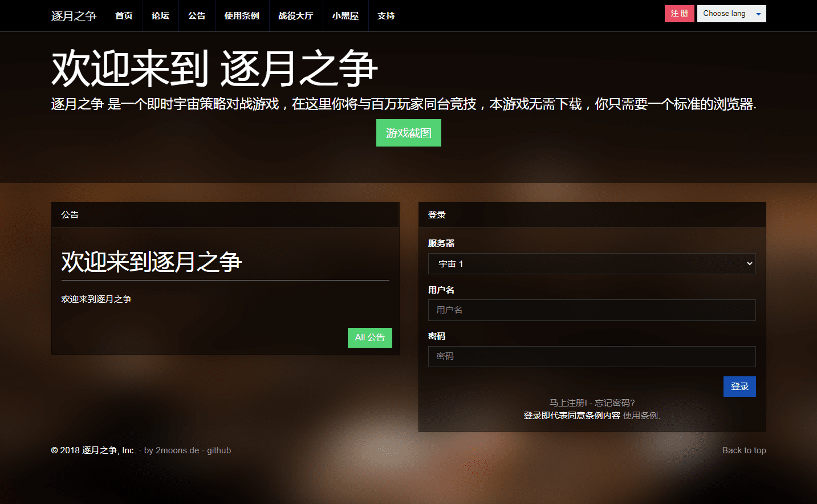Click the 忘记密码? link
Viewport: 817px width, 504px height.
pyautogui.click(x=615, y=403)
